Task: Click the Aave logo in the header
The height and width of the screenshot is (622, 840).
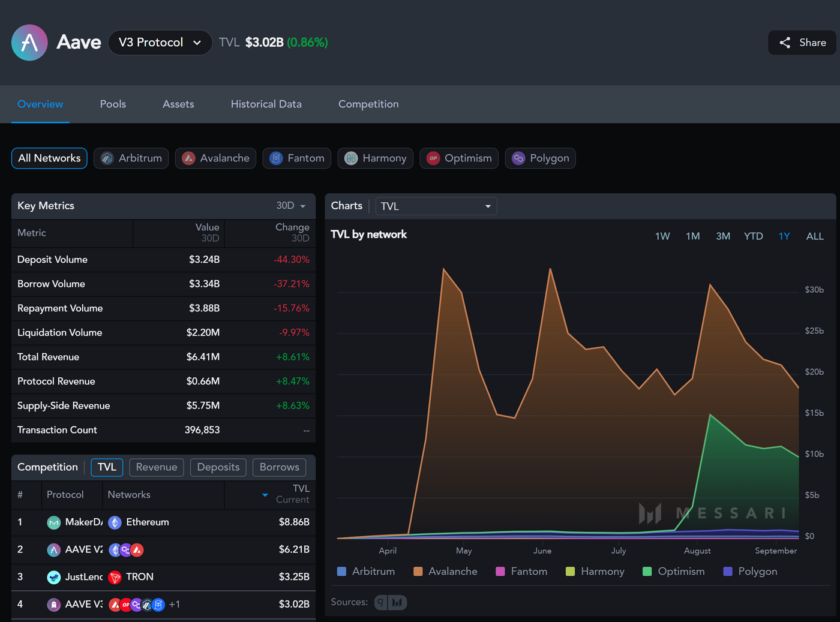Action: 29,42
